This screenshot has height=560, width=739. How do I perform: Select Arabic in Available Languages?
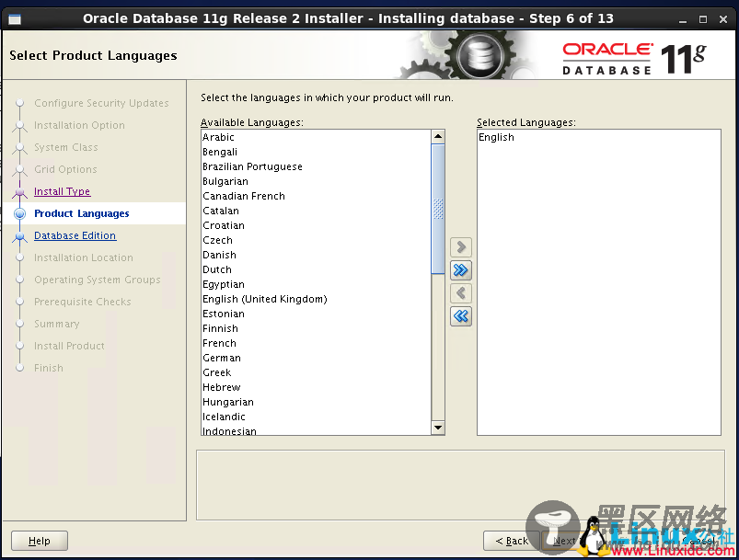tap(316, 137)
